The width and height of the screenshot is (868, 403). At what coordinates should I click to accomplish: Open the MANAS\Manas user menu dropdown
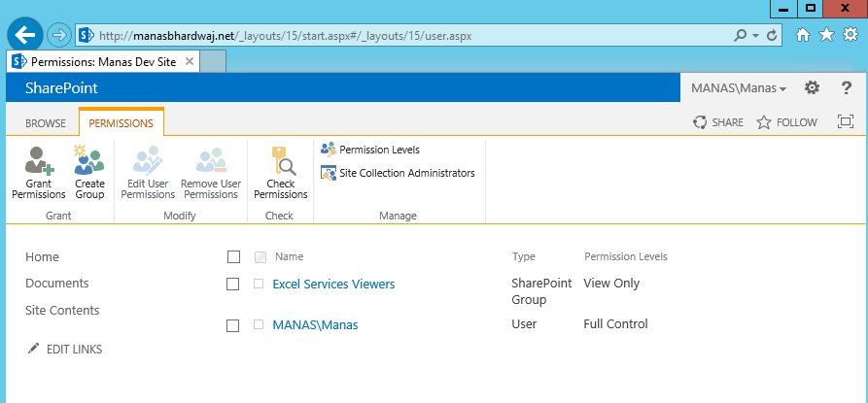point(739,88)
